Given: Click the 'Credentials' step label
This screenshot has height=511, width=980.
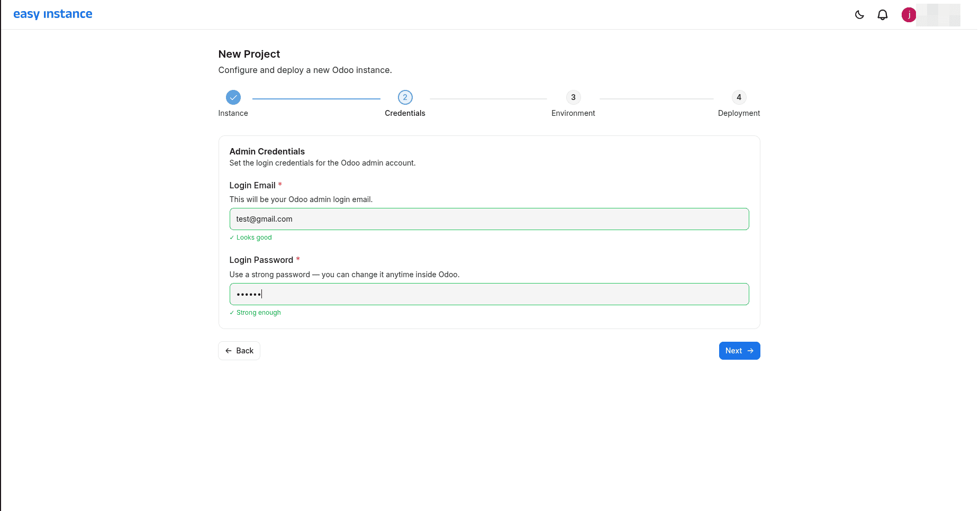Looking at the screenshot, I should (x=405, y=113).
